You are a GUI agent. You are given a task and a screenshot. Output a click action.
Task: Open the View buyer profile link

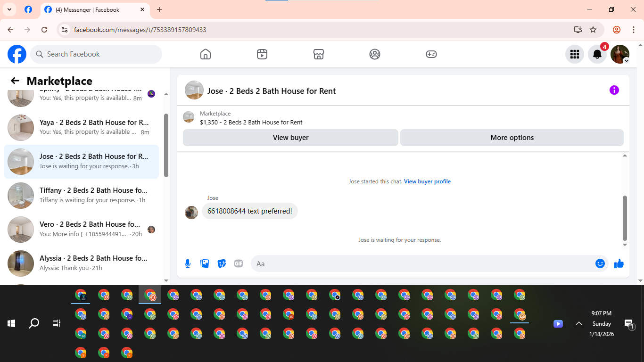(x=427, y=181)
